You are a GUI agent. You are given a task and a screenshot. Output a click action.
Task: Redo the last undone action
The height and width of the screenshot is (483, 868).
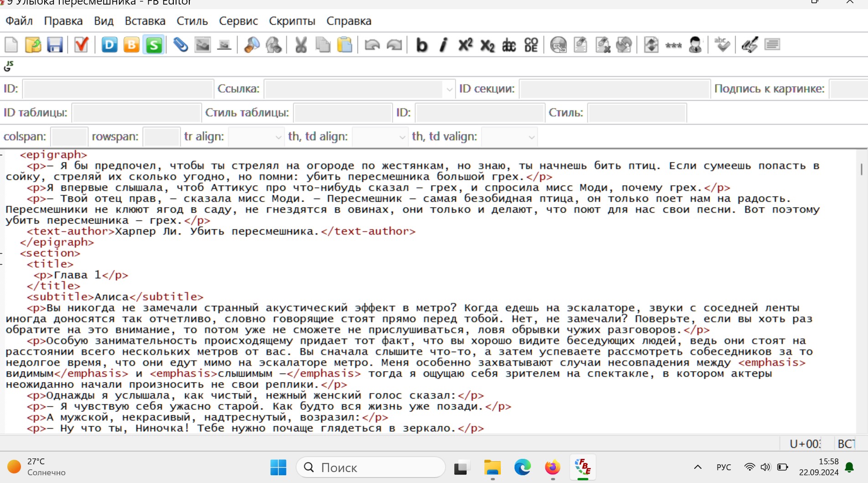click(394, 45)
